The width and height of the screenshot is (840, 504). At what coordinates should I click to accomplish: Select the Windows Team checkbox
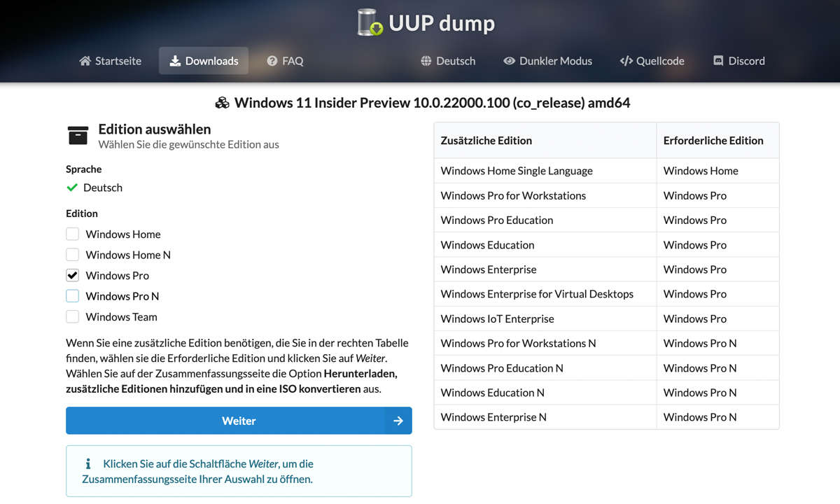coord(72,316)
